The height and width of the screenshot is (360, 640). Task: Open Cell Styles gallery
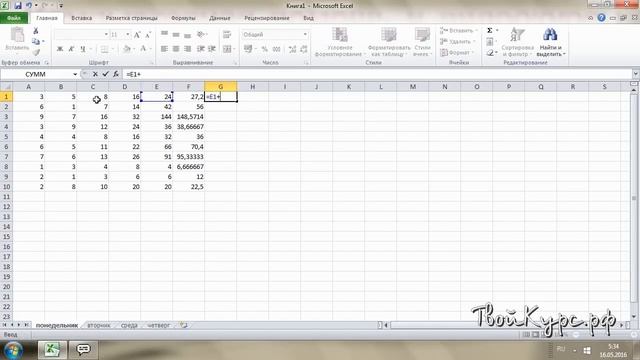(422, 42)
